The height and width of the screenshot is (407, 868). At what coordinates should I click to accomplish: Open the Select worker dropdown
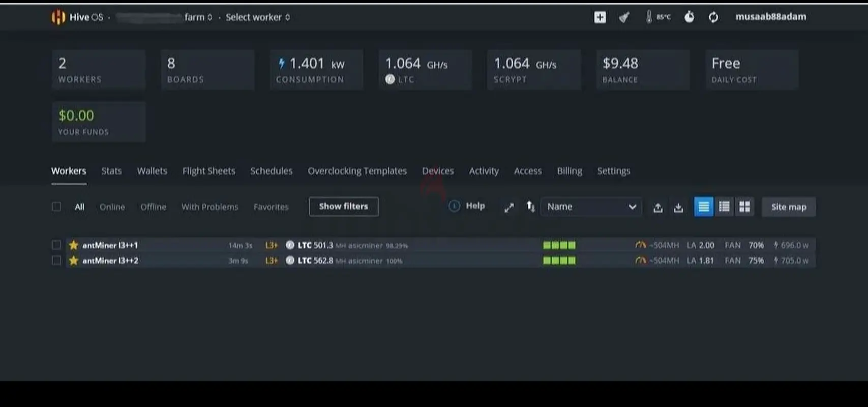tap(257, 17)
